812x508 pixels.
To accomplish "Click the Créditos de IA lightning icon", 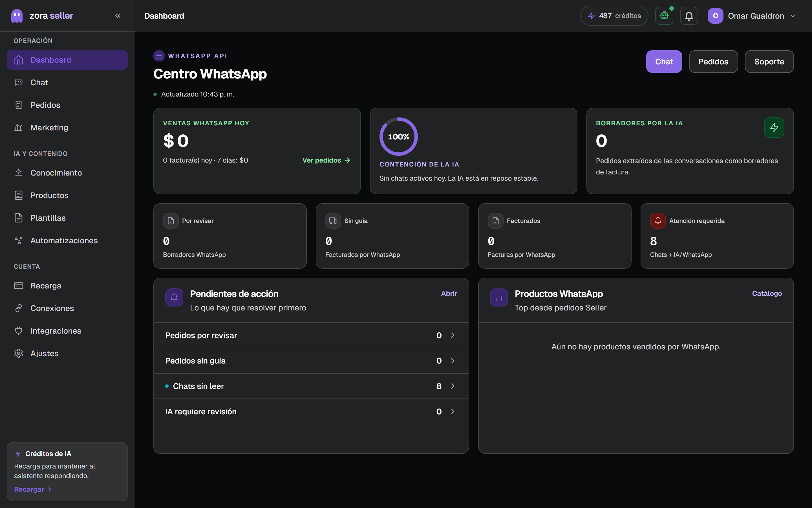I will tap(18, 454).
